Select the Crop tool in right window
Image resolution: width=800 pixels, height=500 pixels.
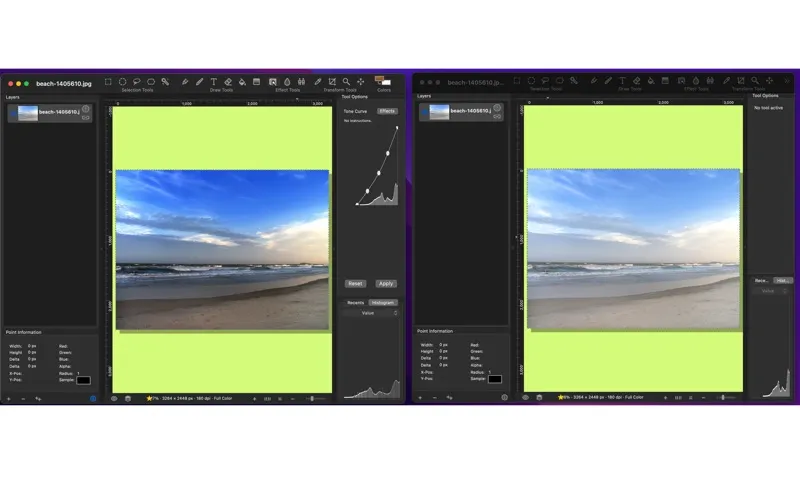point(741,81)
